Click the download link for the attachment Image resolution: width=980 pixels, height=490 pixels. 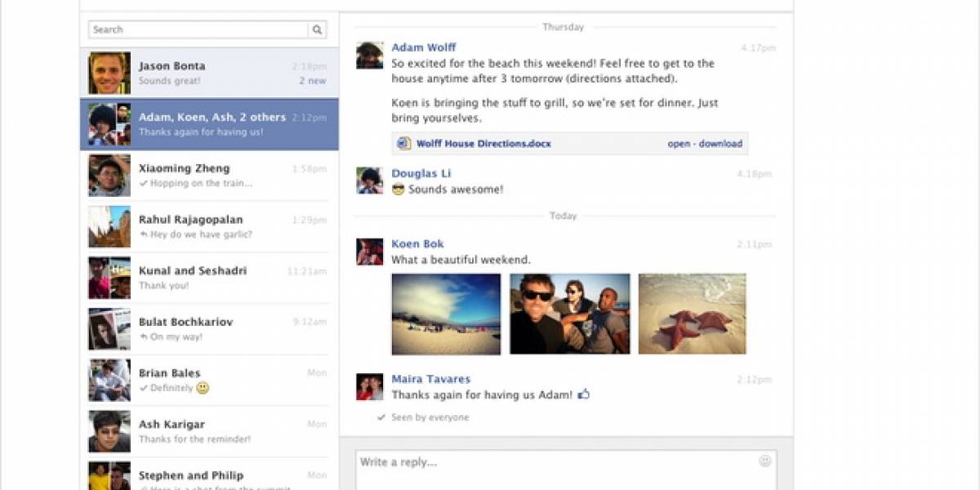(721, 144)
